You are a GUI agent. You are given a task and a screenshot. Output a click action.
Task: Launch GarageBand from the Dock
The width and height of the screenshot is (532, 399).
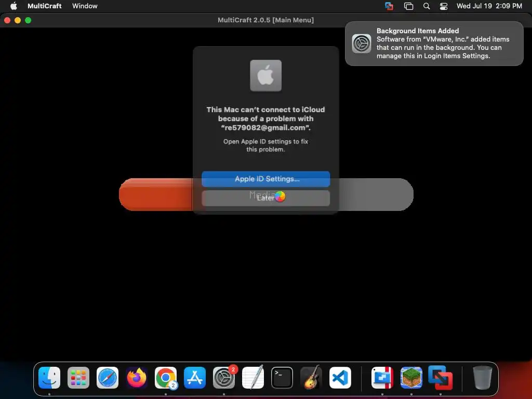coord(311,378)
